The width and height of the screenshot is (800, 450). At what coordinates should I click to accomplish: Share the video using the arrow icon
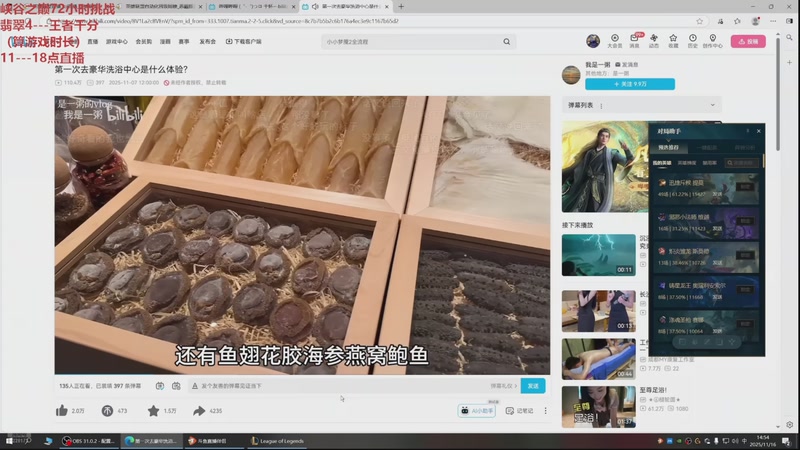[x=199, y=410]
